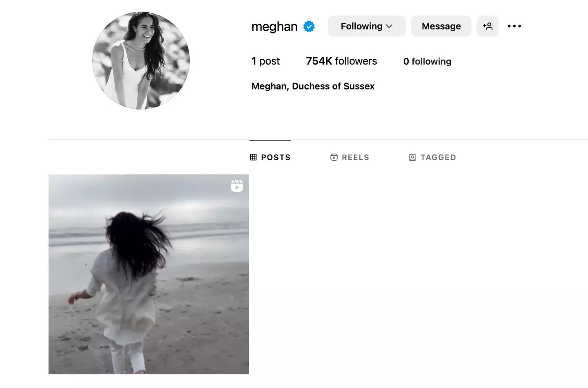Expand the Following dropdown button

click(x=367, y=26)
